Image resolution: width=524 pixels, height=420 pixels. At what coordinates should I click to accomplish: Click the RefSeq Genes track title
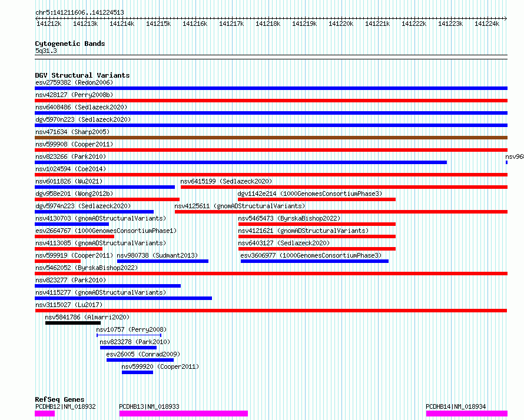pos(60,399)
